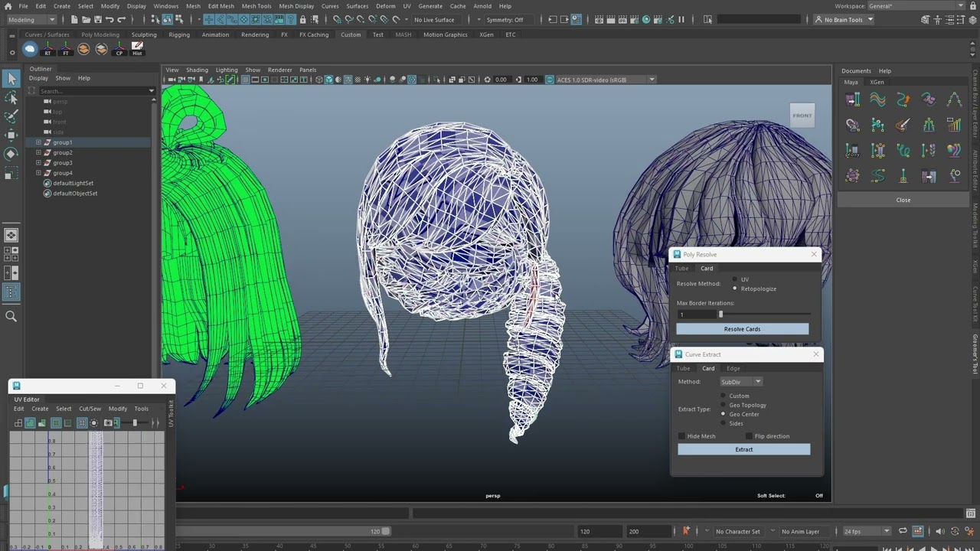
Task: Select XGen tab in right panel
Action: 877,82
